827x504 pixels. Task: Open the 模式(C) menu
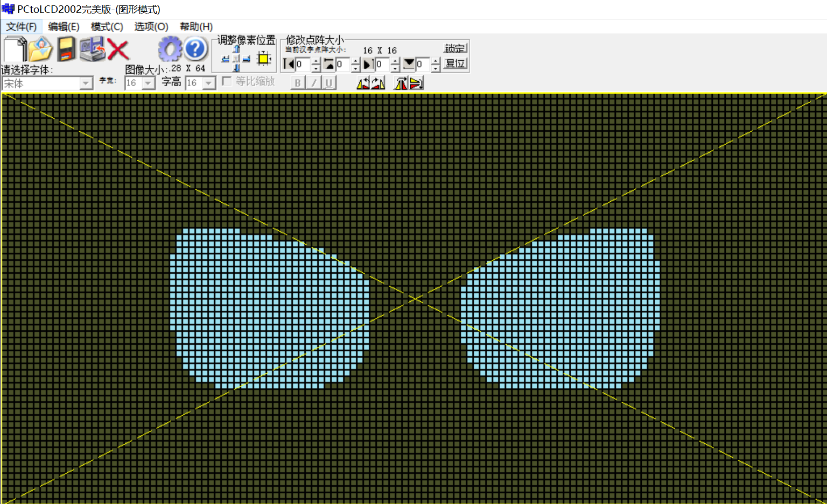107,26
